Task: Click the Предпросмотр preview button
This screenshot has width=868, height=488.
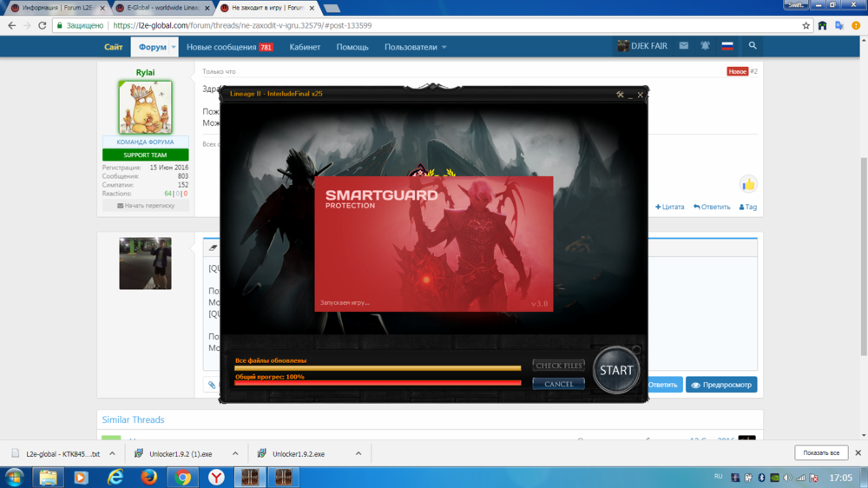Action: tap(721, 385)
